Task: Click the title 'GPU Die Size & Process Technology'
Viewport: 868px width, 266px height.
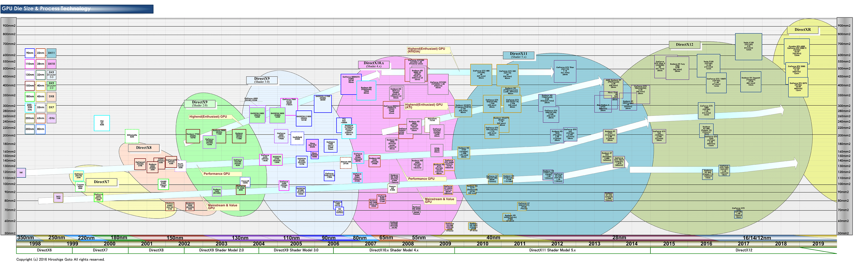Action: tap(46, 9)
